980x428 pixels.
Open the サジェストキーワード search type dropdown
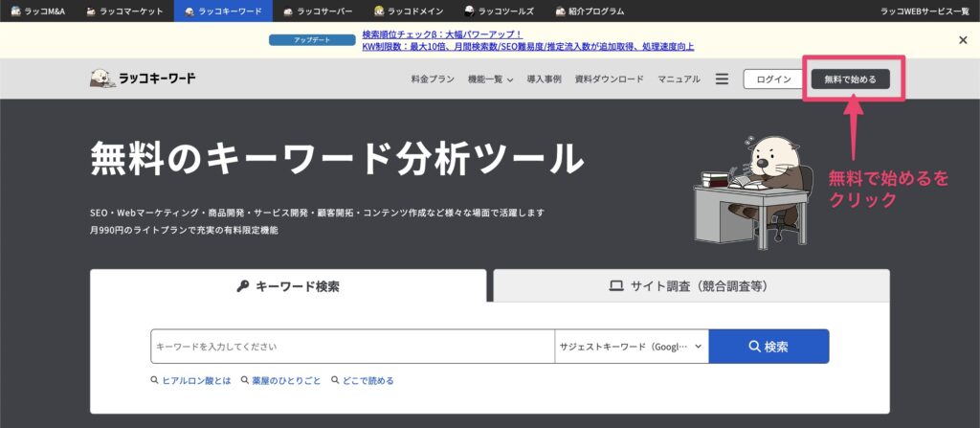coord(632,346)
